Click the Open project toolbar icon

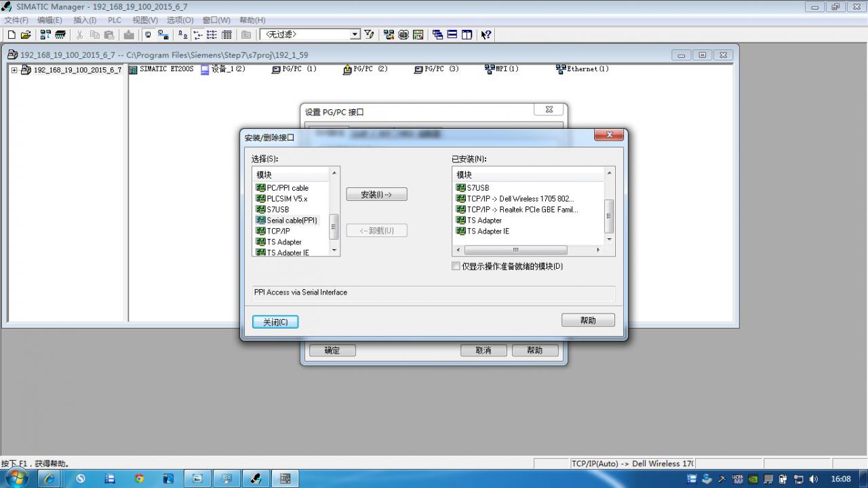[26, 35]
